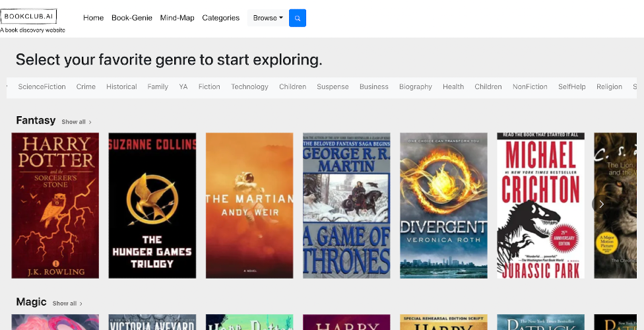Show all Fantasy books
This screenshot has width=644, height=330.
[x=77, y=121]
